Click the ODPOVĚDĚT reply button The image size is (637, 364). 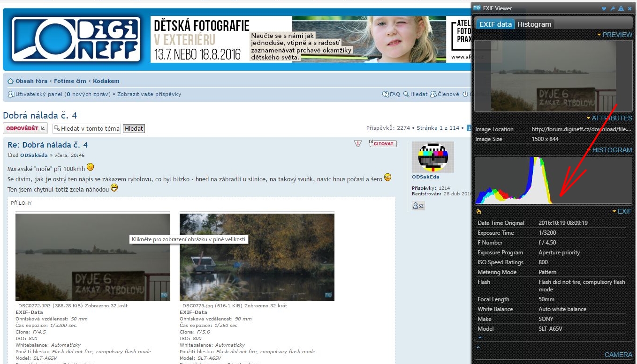tap(26, 128)
